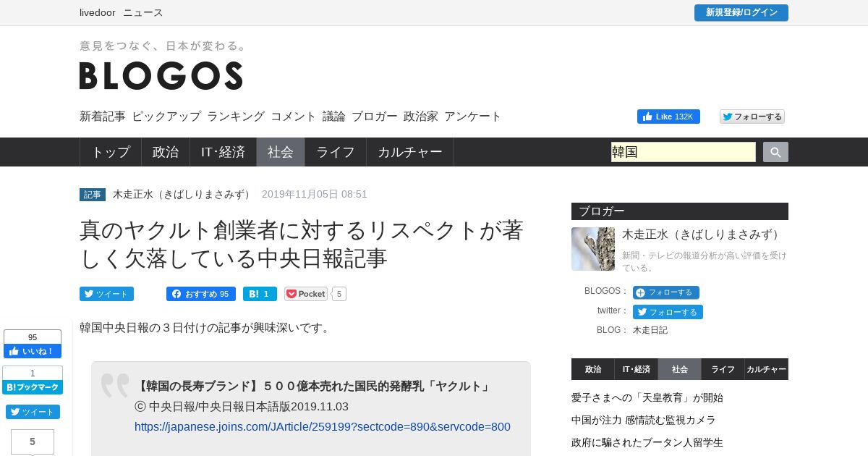Click the article headline text
The image size is (868, 456).
coord(302,244)
